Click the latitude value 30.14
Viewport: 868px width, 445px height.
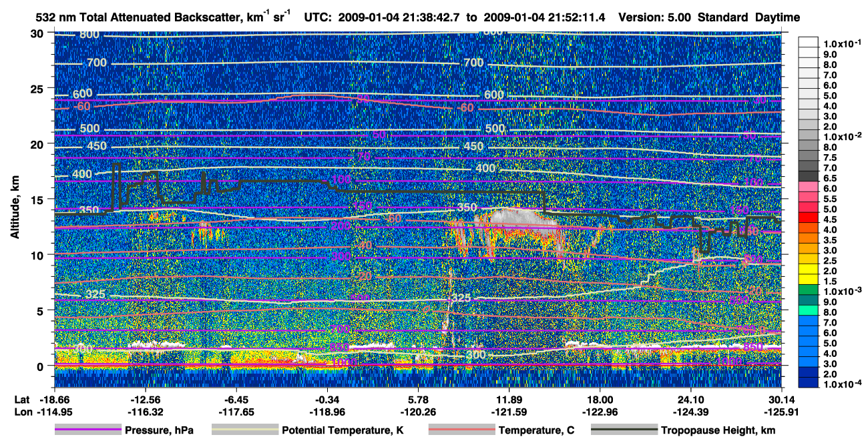[783, 400]
